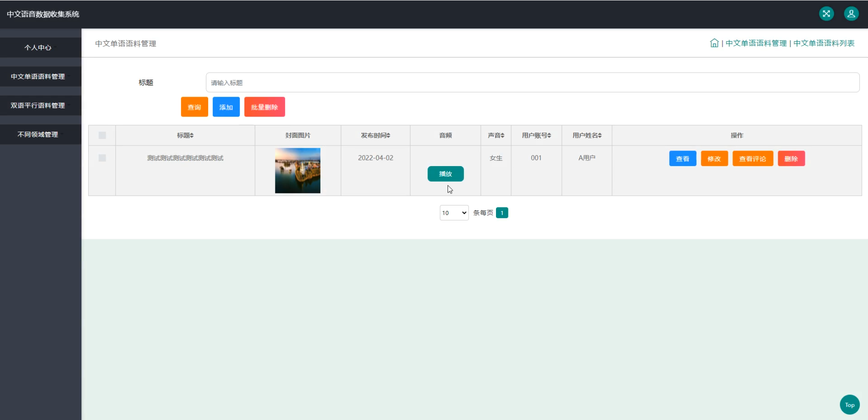Viewport: 868px width, 420px height.
Task: Toggle fullscreen with the expand icon
Action: [826, 14]
